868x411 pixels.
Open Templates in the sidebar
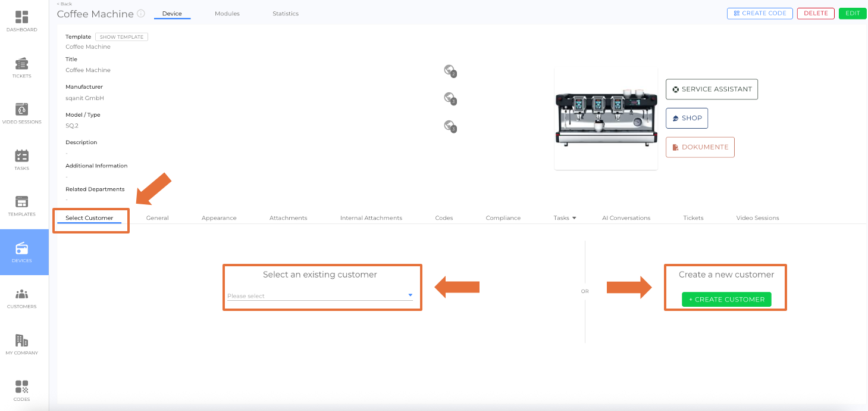coord(21,203)
